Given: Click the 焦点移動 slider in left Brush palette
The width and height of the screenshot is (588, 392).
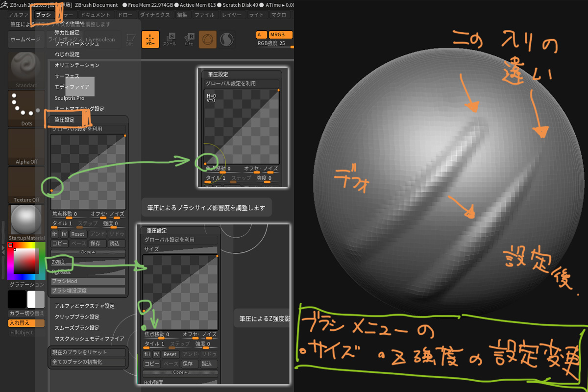Looking at the screenshot, I should coord(69,215).
